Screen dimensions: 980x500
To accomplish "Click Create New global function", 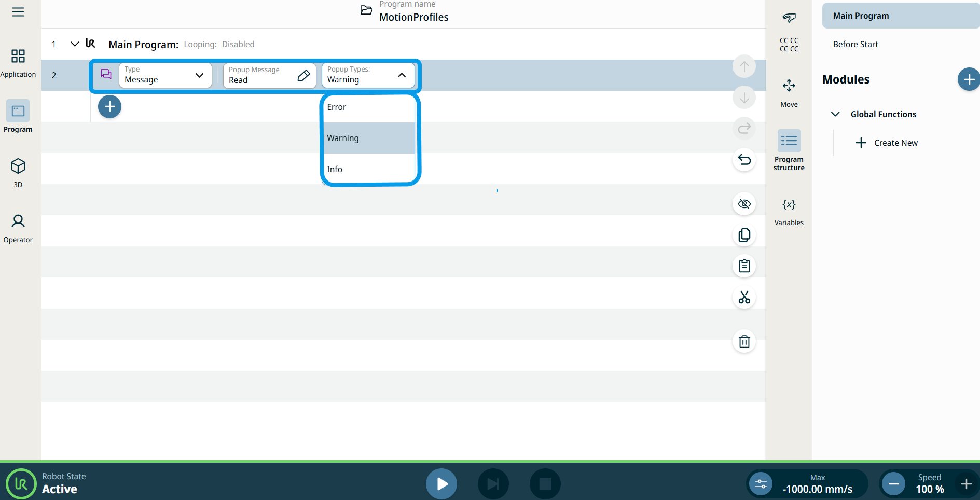I will coord(887,143).
